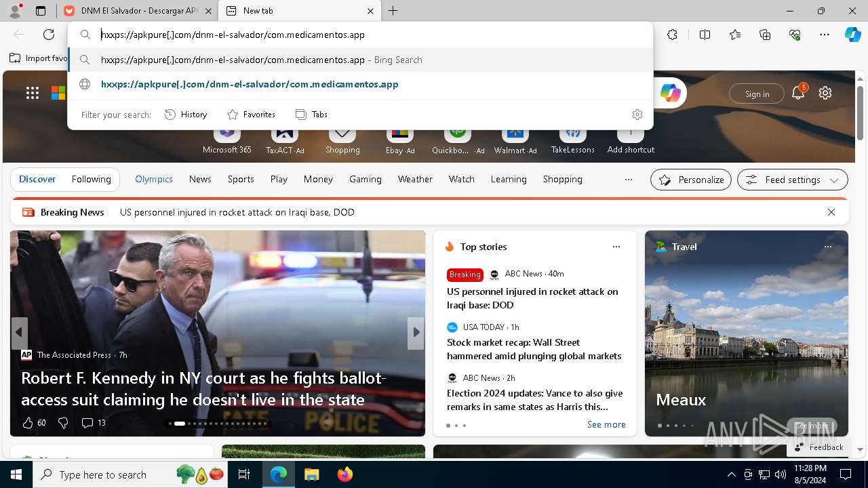Open the Quickbooks ad shortcut
Image resolution: width=868 pixels, height=488 pixels.
[x=458, y=142]
